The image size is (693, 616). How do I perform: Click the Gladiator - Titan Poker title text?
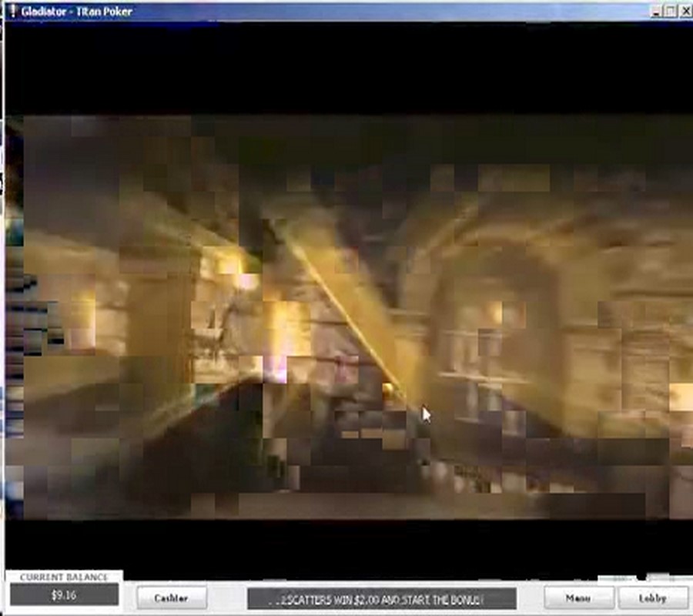[x=77, y=11]
